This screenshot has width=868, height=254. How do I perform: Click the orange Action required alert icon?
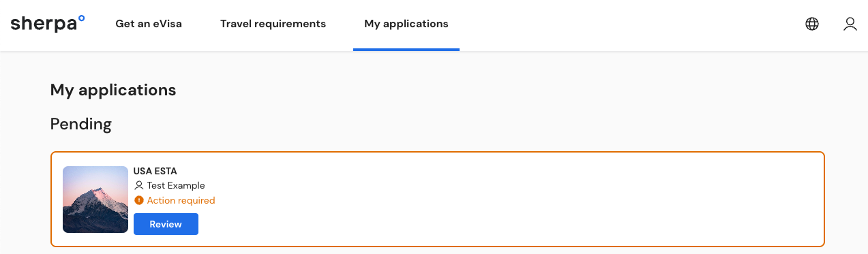139,200
